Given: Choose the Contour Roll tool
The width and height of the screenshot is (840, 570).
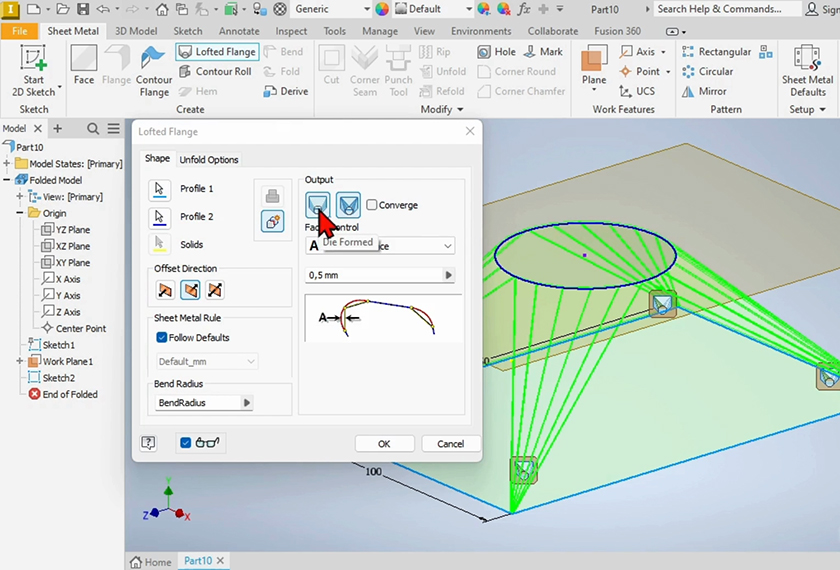Looking at the screenshot, I should point(215,71).
